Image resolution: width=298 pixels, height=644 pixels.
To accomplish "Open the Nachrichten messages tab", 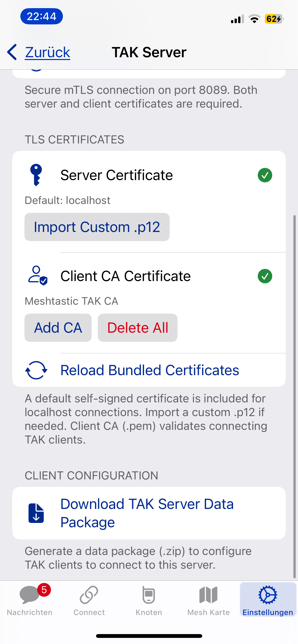I will (x=30, y=600).
